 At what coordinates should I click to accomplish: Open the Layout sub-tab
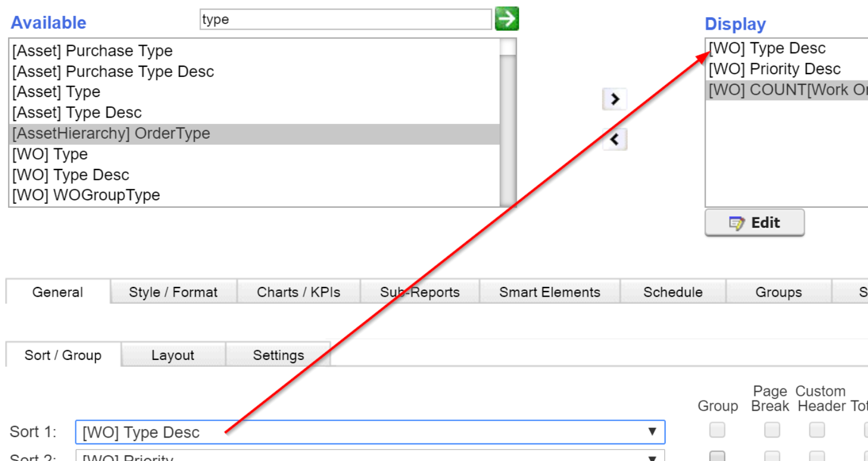(173, 355)
